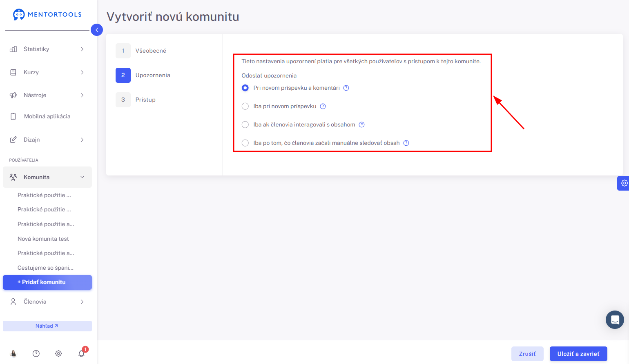Open 'Nová komunita test' in the sidebar
Viewport: 629px width, 364px height.
click(x=43, y=239)
